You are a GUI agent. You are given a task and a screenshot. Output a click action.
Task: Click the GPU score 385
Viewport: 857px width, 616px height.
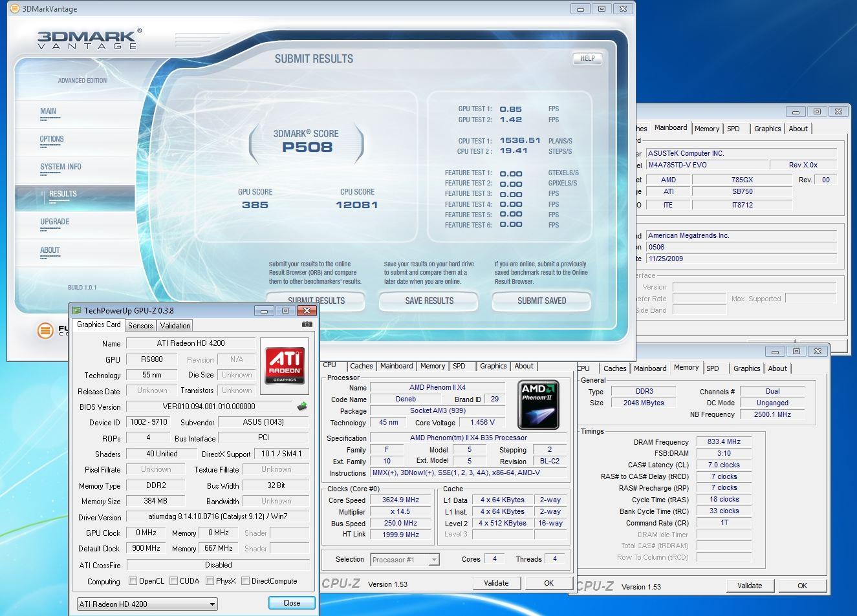[x=255, y=205]
